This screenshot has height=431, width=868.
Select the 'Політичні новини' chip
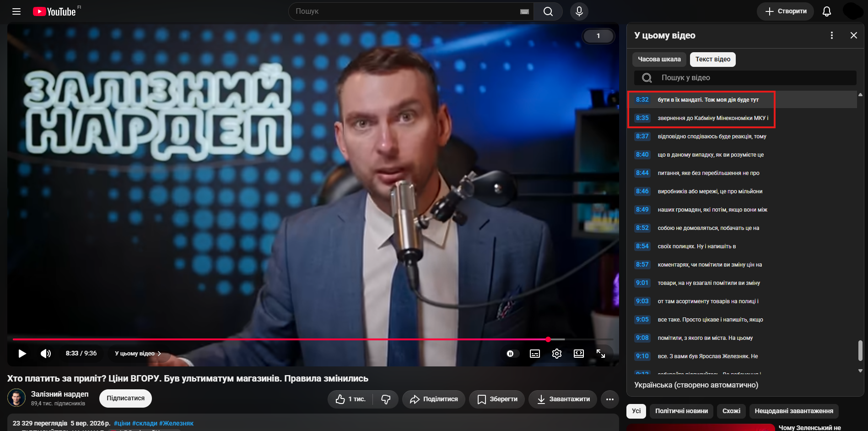click(x=681, y=411)
